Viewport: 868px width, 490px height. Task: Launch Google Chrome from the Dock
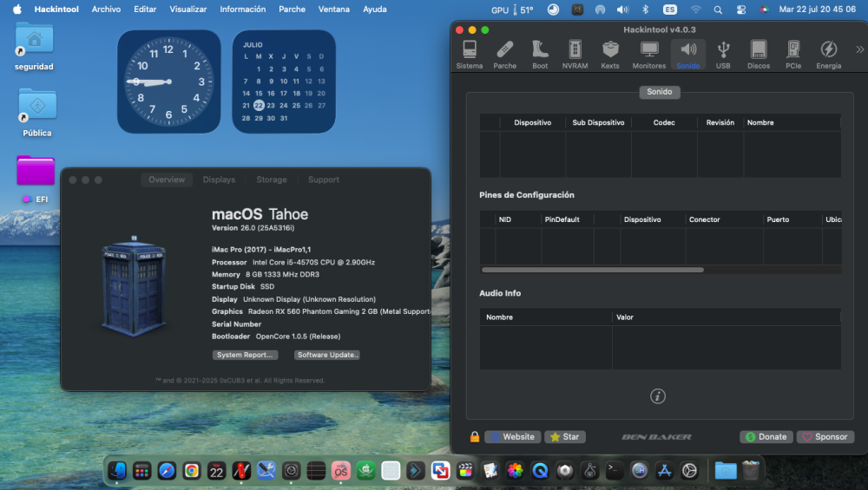pos(192,471)
